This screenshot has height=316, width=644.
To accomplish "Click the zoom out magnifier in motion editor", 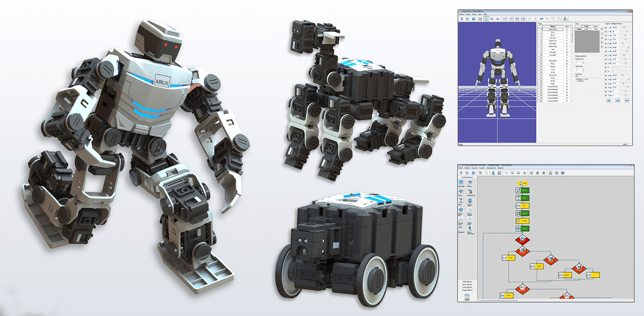I will 497,19.
